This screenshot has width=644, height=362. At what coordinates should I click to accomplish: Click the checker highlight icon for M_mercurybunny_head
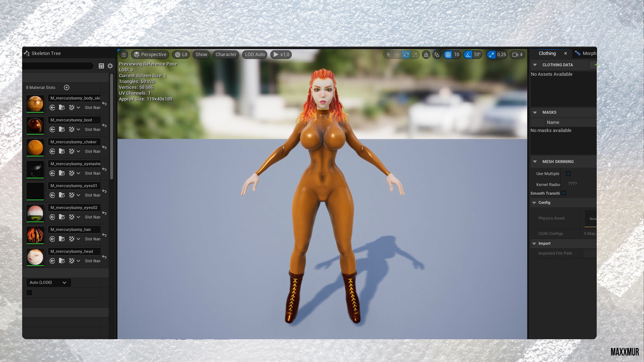71,261
